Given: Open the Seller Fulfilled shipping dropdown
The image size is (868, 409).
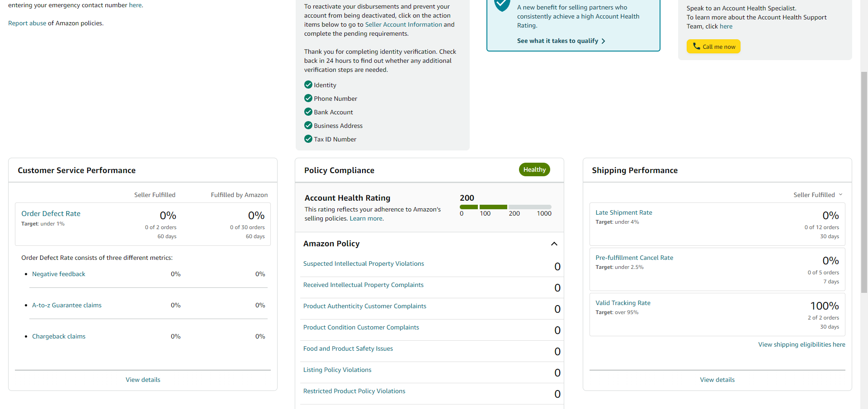Looking at the screenshot, I should click(x=818, y=195).
